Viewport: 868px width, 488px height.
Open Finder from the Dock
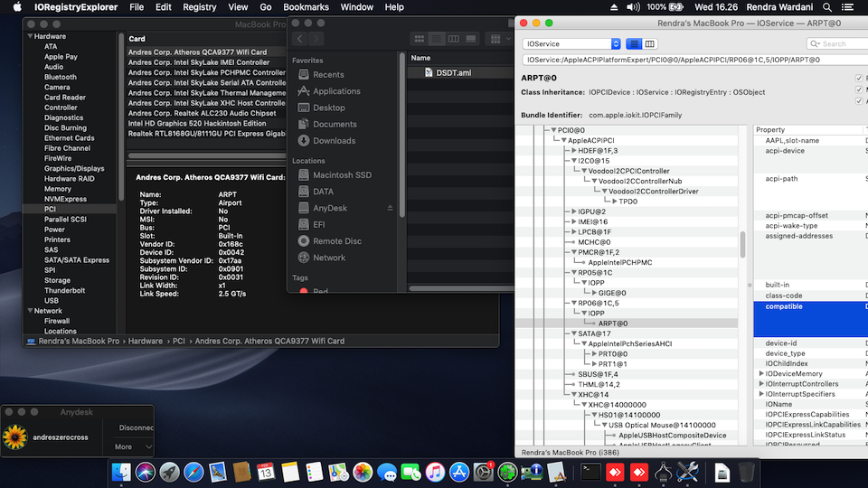[x=121, y=473]
